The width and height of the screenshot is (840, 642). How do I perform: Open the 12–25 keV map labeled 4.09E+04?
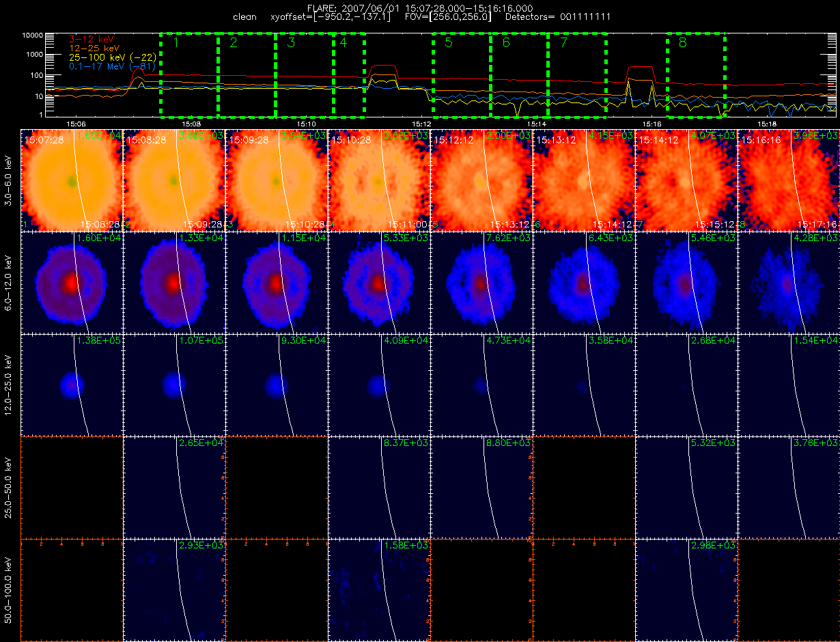[379, 385]
